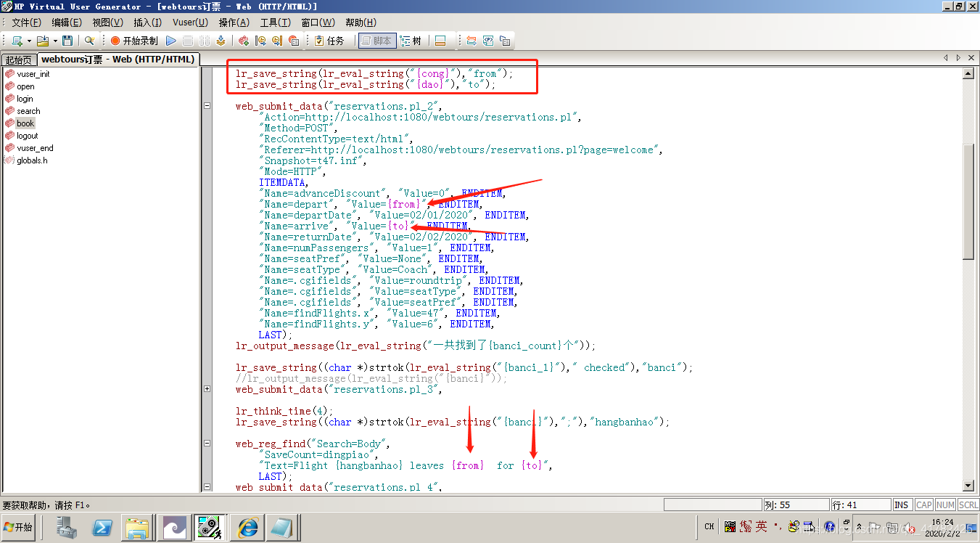Click the end-transaction clock icon

pyautogui.click(x=277, y=41)
